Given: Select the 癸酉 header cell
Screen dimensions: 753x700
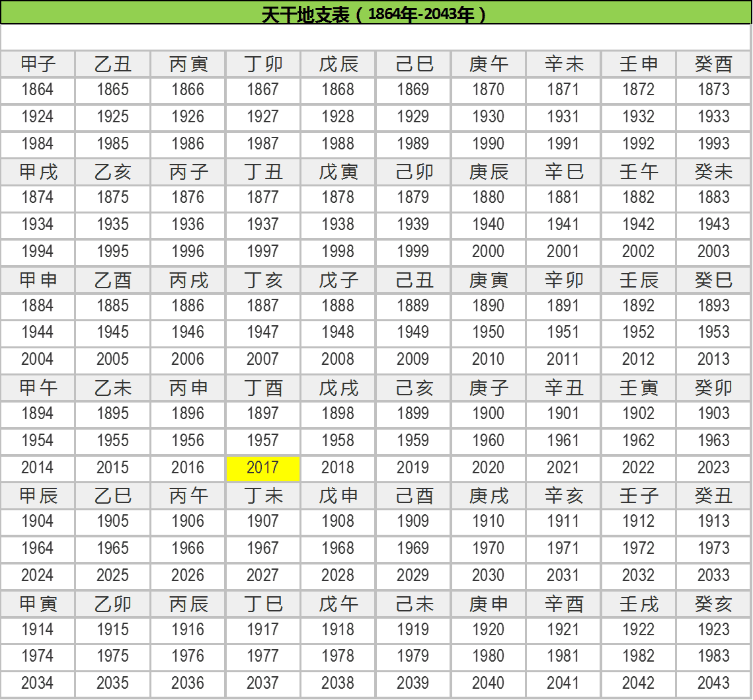Looking at the screenshot, I should 713,64.
